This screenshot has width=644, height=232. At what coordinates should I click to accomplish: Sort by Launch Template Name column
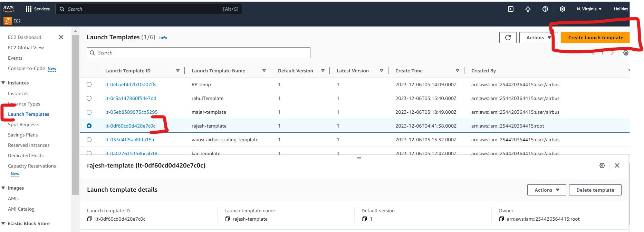pyautogui.click(x=264, y=71)
